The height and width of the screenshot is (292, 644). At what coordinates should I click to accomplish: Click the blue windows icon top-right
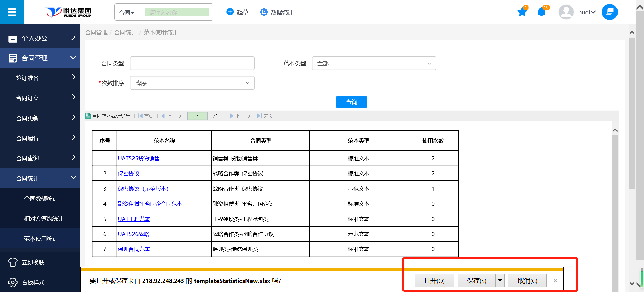[x=609, y=12]
